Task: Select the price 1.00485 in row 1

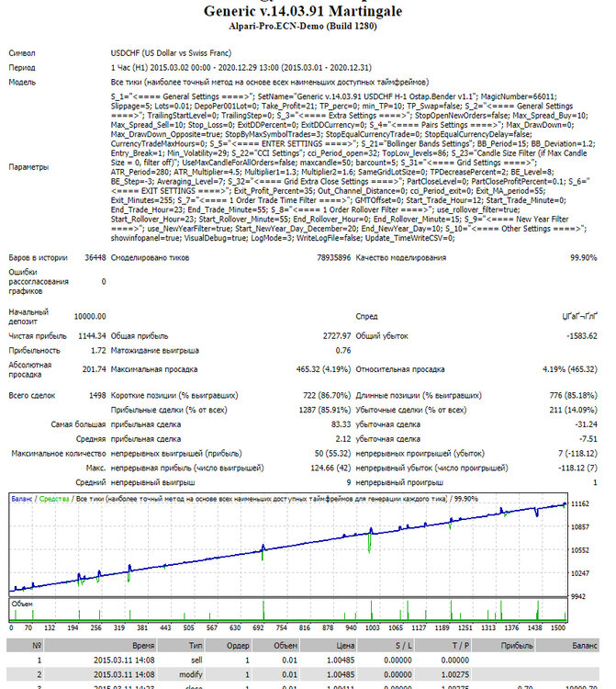Action: (341, 660)
